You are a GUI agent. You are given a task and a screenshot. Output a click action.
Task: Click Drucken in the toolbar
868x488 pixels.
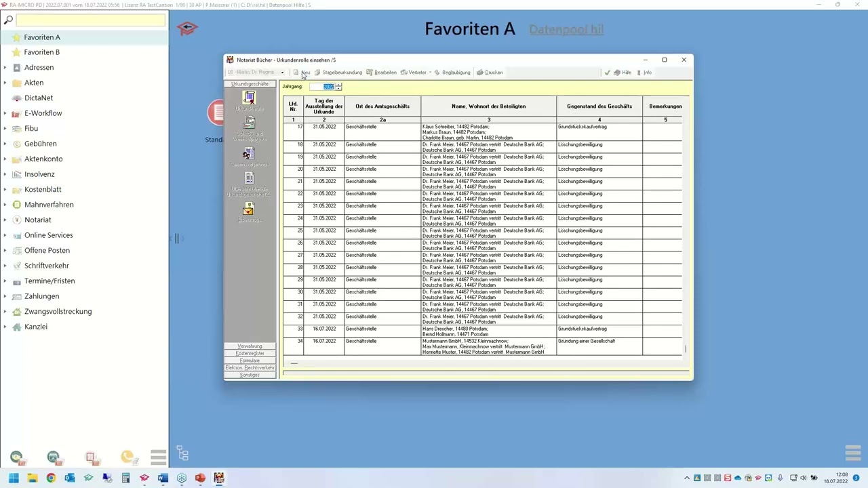(490, 73)
